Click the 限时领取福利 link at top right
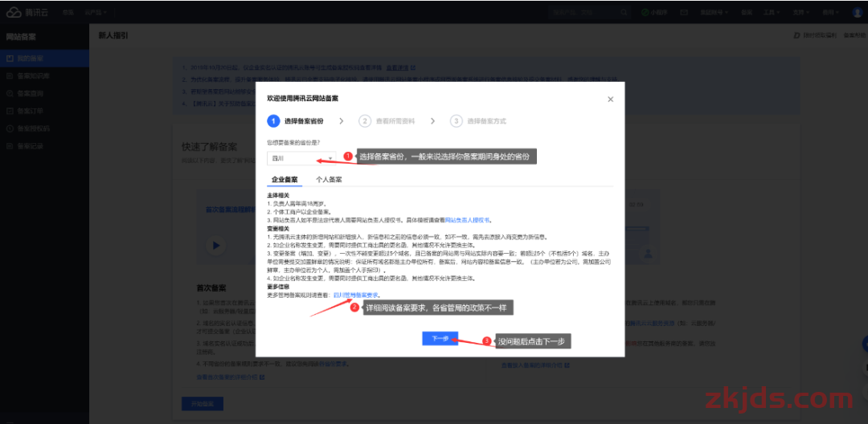868x424 pixels. coord(816,35)
